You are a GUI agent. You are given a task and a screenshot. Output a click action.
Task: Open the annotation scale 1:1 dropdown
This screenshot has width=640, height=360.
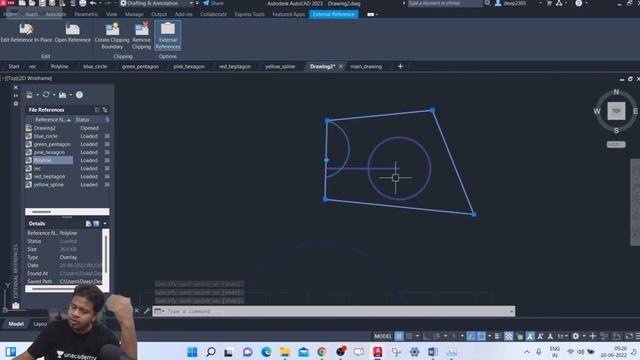(x=563, y=336)
